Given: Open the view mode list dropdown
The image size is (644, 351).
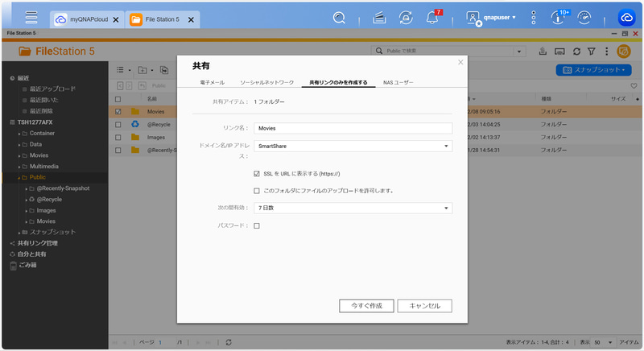Looking at the screenshot, I should (123, 70).
